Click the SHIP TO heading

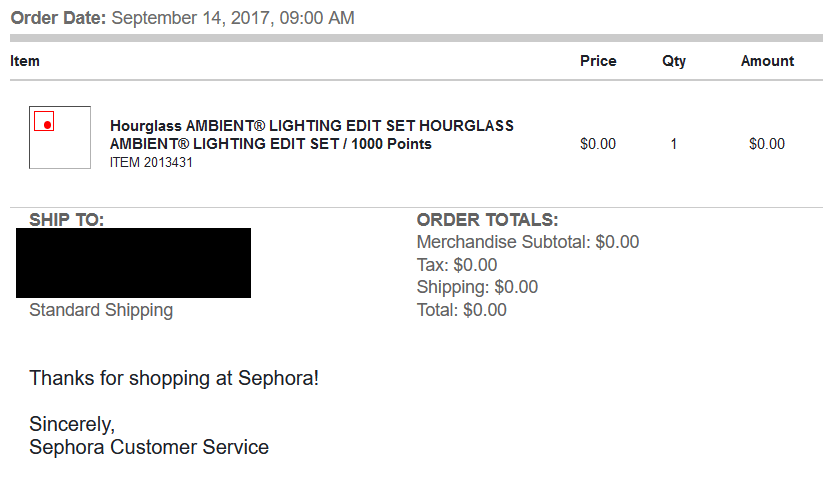coord(67,220)
